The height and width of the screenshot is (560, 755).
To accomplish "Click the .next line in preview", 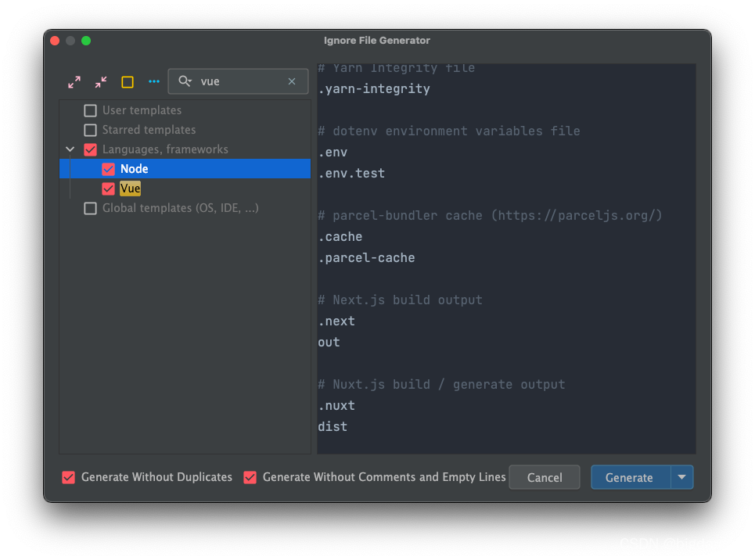I will (x=336, y=321).
